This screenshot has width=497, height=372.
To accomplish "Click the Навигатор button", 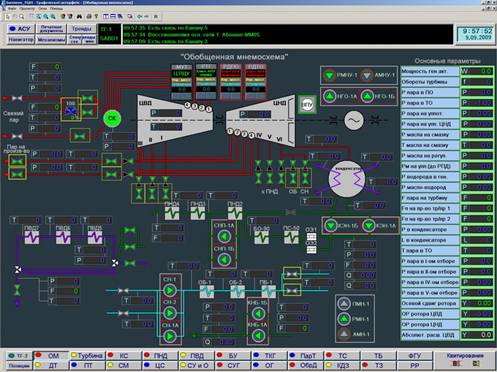I will click(21, 39).
